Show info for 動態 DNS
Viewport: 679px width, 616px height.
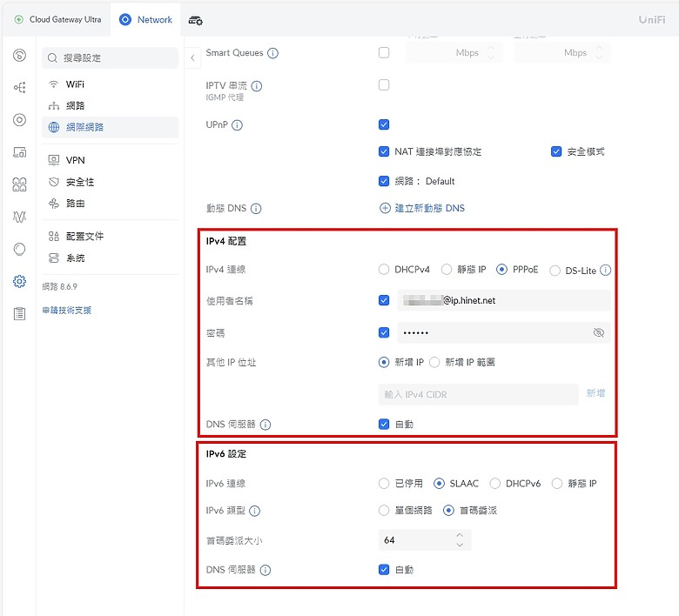(x=256, y=209)
